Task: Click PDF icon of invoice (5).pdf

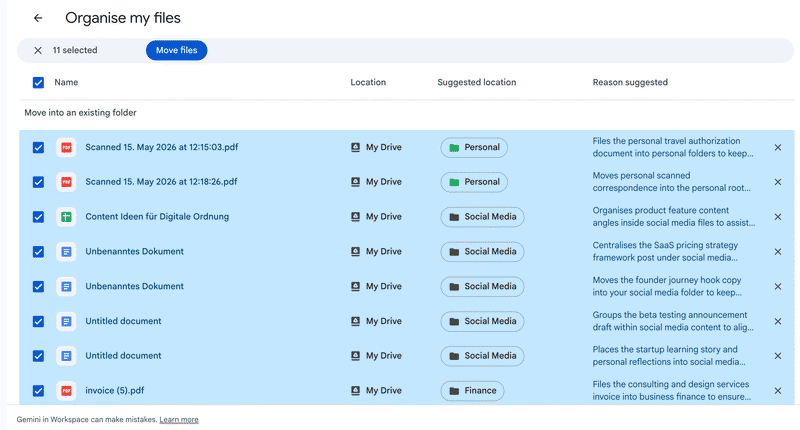Action: tap(66, 391)
